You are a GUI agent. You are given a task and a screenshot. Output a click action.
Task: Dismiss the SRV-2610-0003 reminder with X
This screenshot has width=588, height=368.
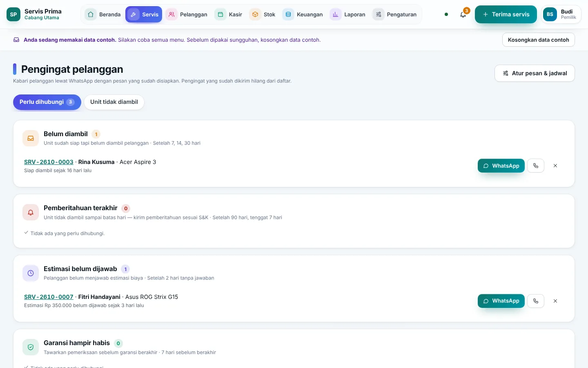pos(555,166)
